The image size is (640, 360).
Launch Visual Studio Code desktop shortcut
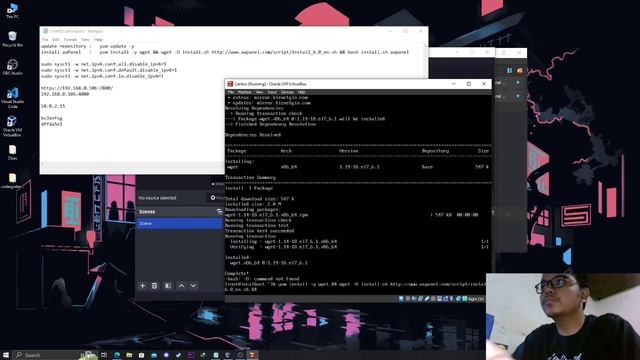point(12,97)
